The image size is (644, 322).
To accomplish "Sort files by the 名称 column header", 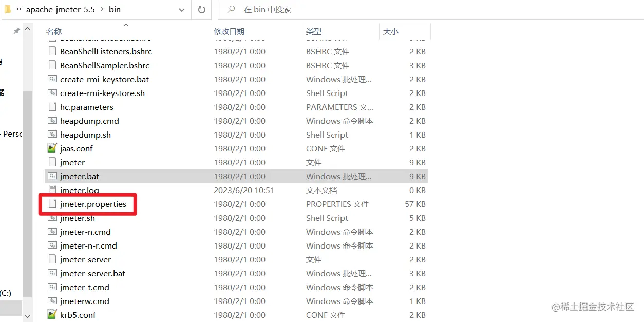I will (x=54, y=32).
